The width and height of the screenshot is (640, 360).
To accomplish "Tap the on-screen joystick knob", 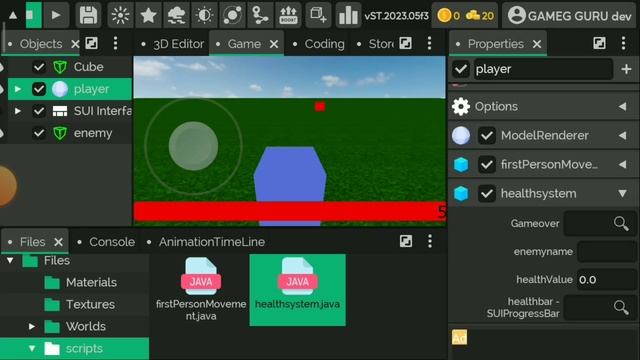I will coord(193,146).
